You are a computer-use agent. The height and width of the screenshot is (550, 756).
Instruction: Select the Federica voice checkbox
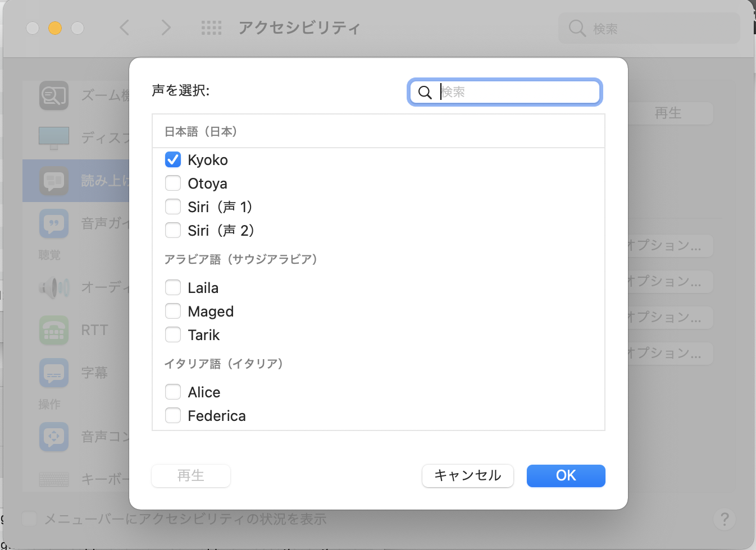(x=173, y=416)
